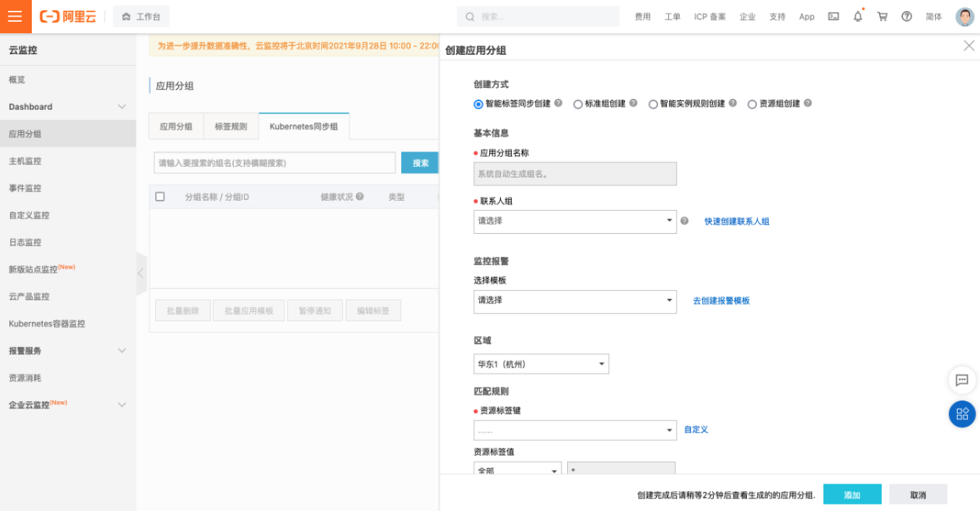Open the help question mark in header

click(x=907, y=16)
